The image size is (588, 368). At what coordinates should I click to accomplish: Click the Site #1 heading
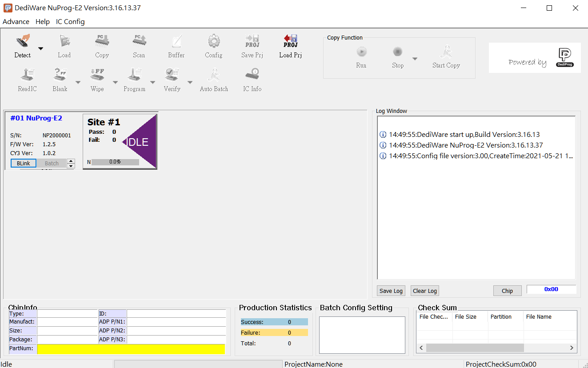[104, 122]
